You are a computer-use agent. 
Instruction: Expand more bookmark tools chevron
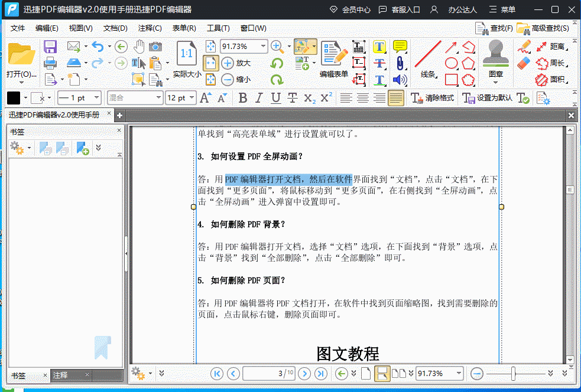[x=98, y=148]
